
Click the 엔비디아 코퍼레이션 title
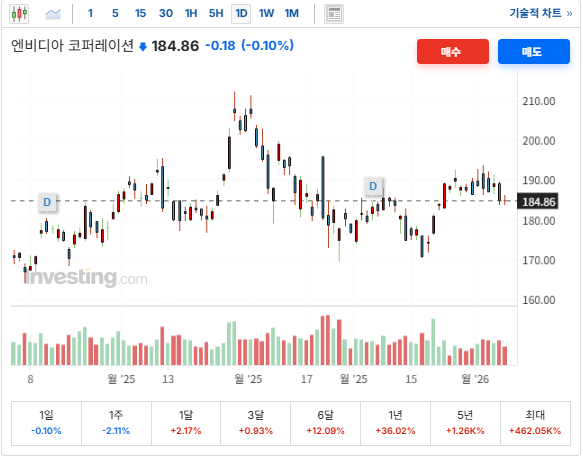pyautogui.click(x=72, y=46)
